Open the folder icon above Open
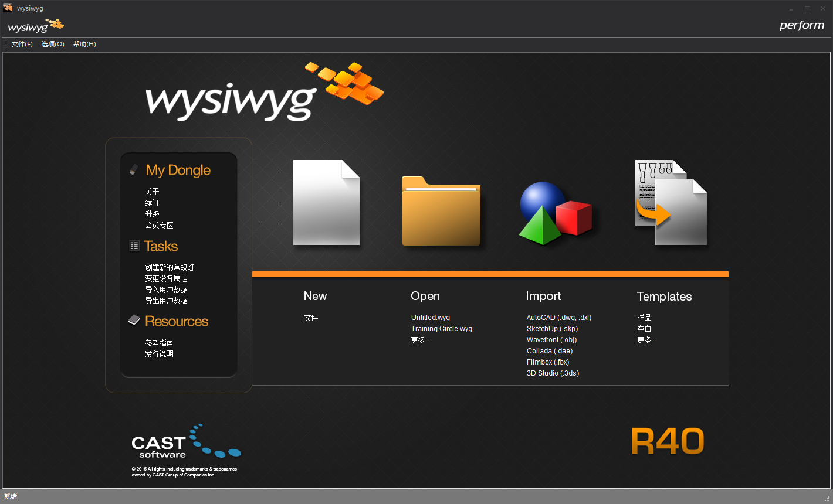 pyautogui.click(x=441, y=210)
